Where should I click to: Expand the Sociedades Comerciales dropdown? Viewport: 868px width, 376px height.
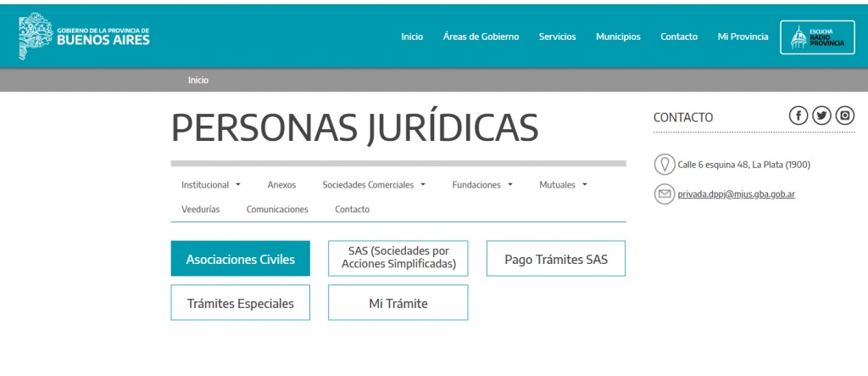tap(374, 185)
